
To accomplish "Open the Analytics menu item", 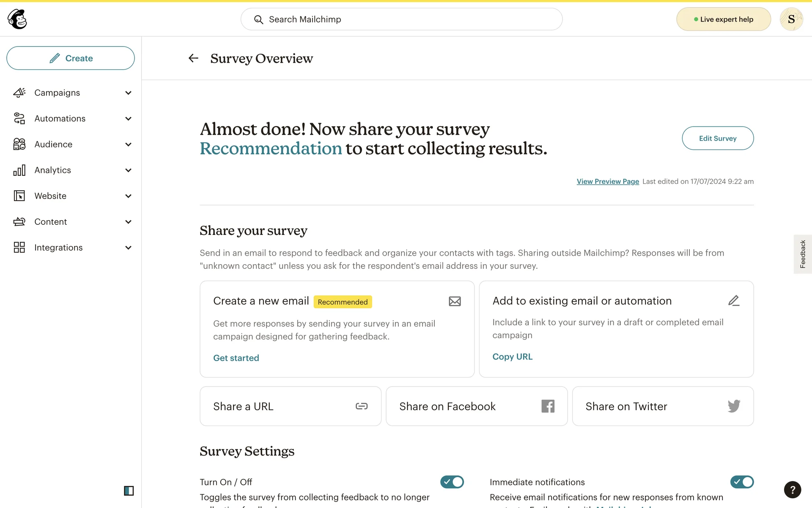I will pyautogui.click(x=53, y=170).
